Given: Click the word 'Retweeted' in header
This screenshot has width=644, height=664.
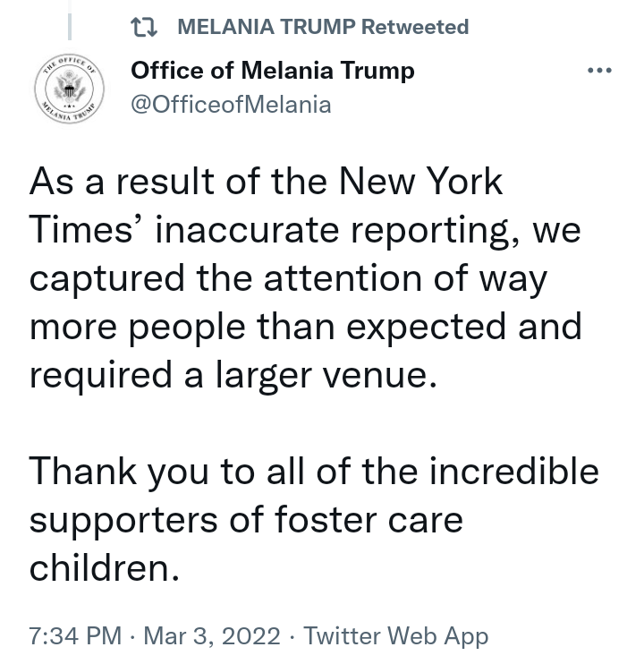Looking at the screenshot, I should pyautogui.click(x=415, y=27).
